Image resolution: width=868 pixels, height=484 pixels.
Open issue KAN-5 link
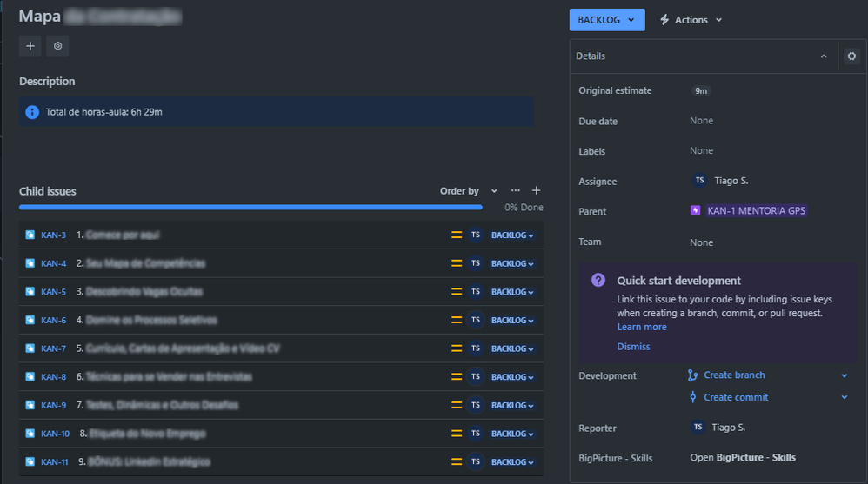(x=53, y=291)
